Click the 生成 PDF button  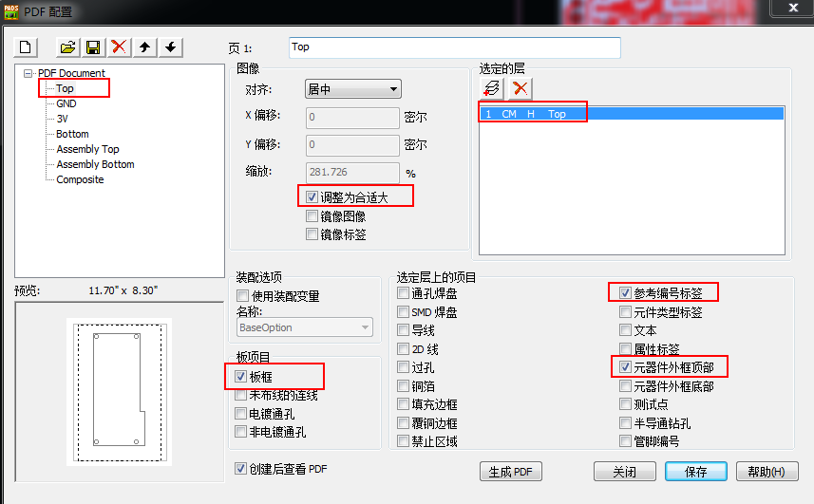tap(511, 472)
